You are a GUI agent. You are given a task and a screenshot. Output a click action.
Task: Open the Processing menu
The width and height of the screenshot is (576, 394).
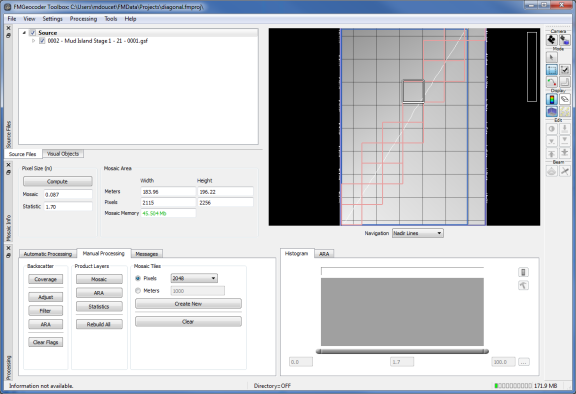83,19
